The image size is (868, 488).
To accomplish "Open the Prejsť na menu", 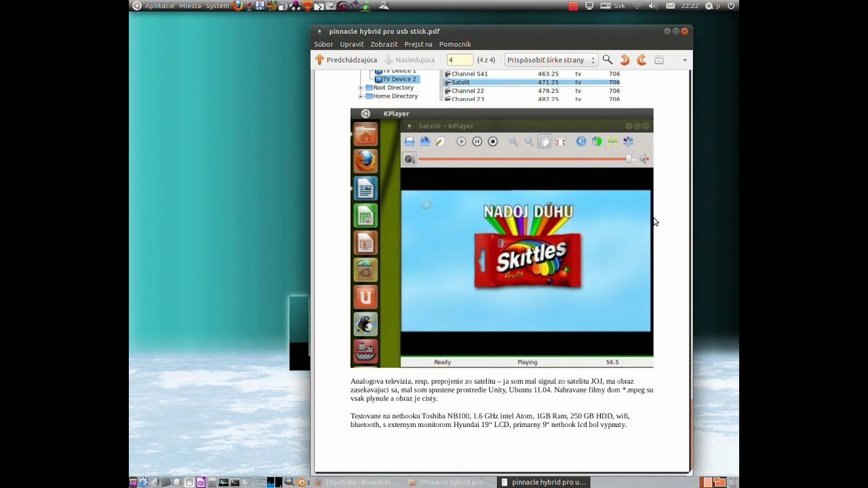I will click(418, 44).
